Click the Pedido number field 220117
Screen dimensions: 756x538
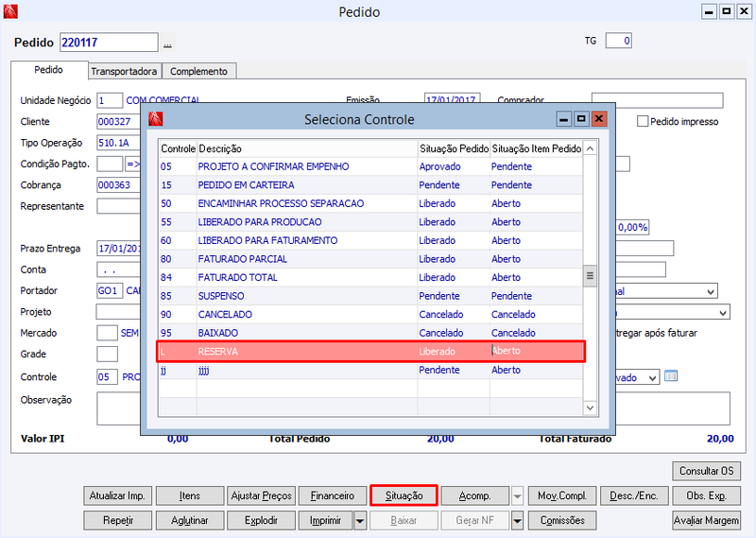(x=109, y=43)
